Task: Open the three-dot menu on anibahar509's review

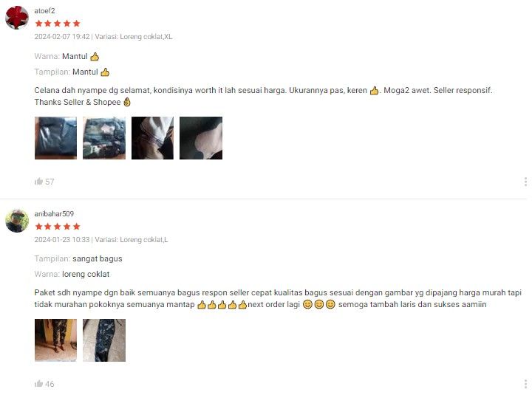Action: tap(525, 384)
